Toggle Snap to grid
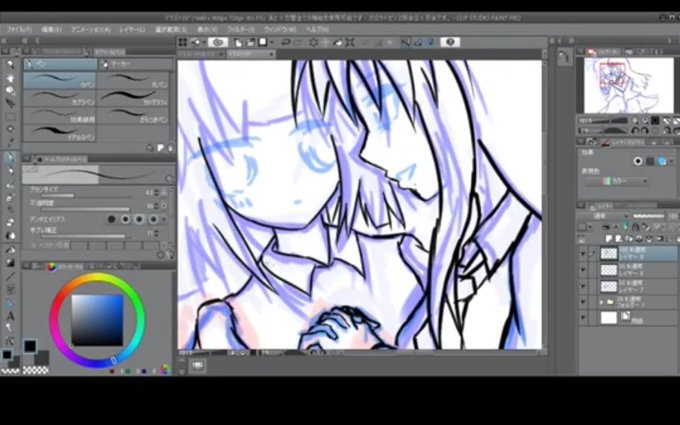 click(431, 42)
